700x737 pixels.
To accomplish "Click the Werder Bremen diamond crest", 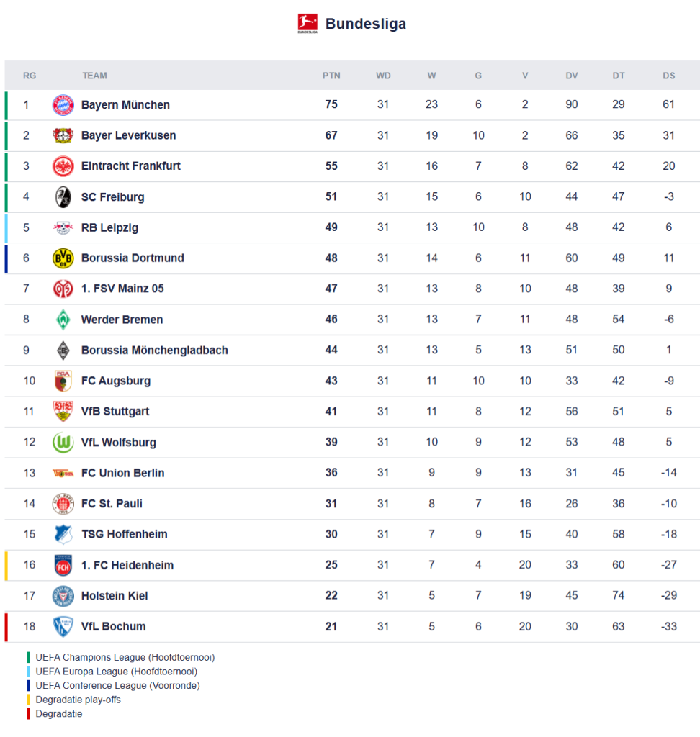I will (x=63, y=320).
